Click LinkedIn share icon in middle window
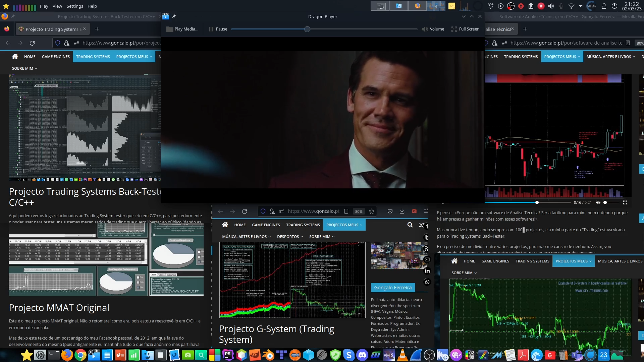The height and width of the screenshot is (362, 644). click(427, 271)
